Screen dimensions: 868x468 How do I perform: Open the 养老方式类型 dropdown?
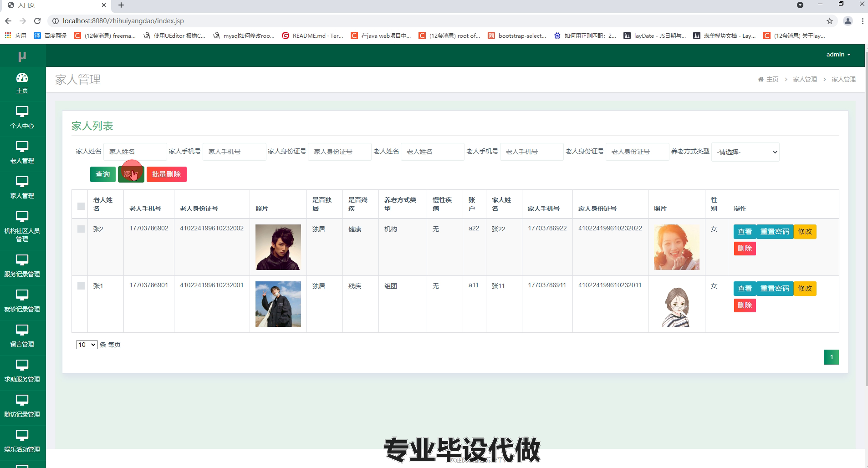click(x=745, y=152)
